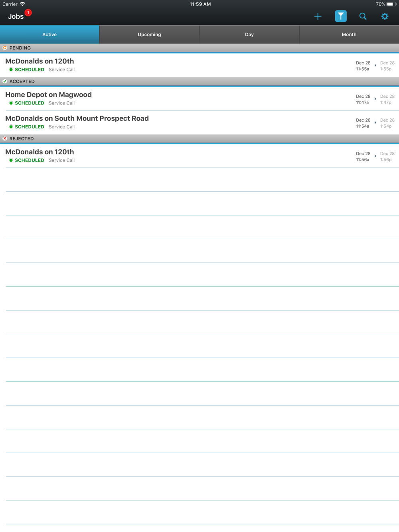Tap the green Accepted checkmark icon

pyautogui.click(x=5, y=81)
